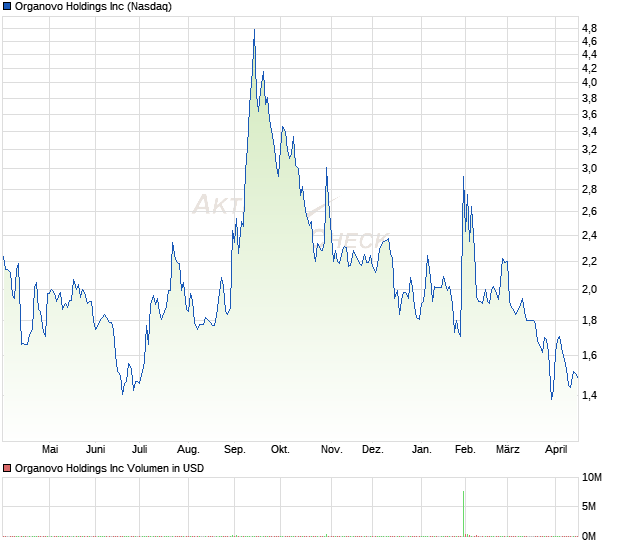
Task: Click the 5M volume axis label
Action: click(589, 506)
